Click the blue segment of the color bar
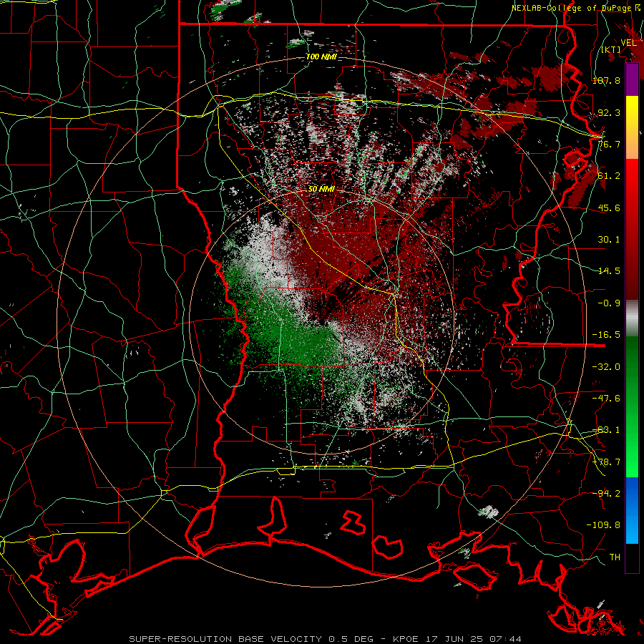The width and height of the screenshot is (644, 644). tap(632, 509)
